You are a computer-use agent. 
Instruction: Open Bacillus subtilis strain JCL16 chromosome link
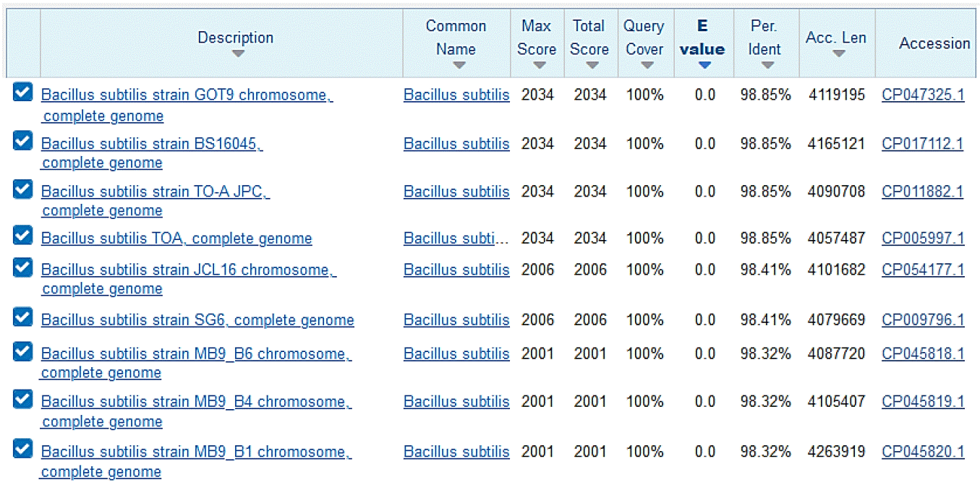pyautogui.click(x=188, y=270)
